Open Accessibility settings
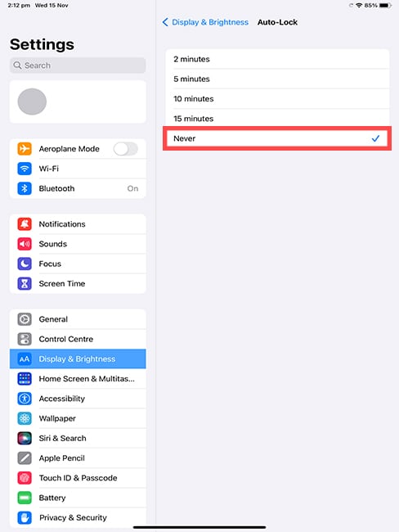The image size is (399, 532). pos(78,399)
